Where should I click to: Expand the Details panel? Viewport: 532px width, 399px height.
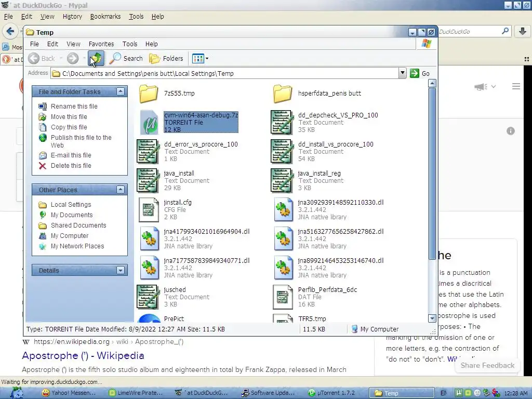pos(121,270)
